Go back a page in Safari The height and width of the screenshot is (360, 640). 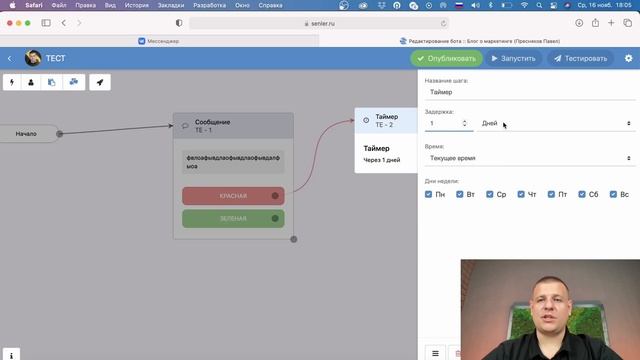coord(64,23)
